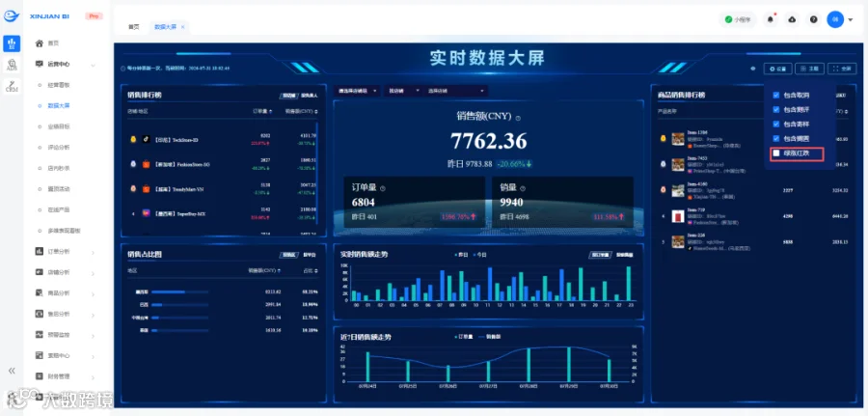The width and height of the screenshot is (868, 416).
Task: Click the Shopee icon of TrendyMart-VN row
Action: click(x=147, y=189)
